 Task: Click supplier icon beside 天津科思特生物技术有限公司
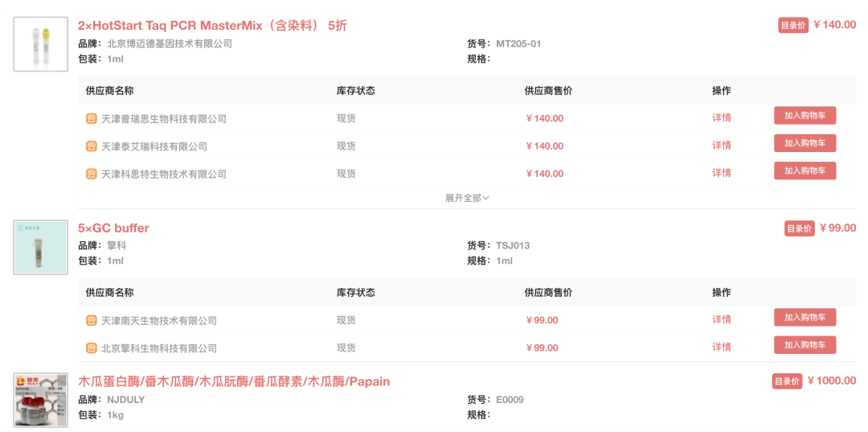tap(92, 174)
